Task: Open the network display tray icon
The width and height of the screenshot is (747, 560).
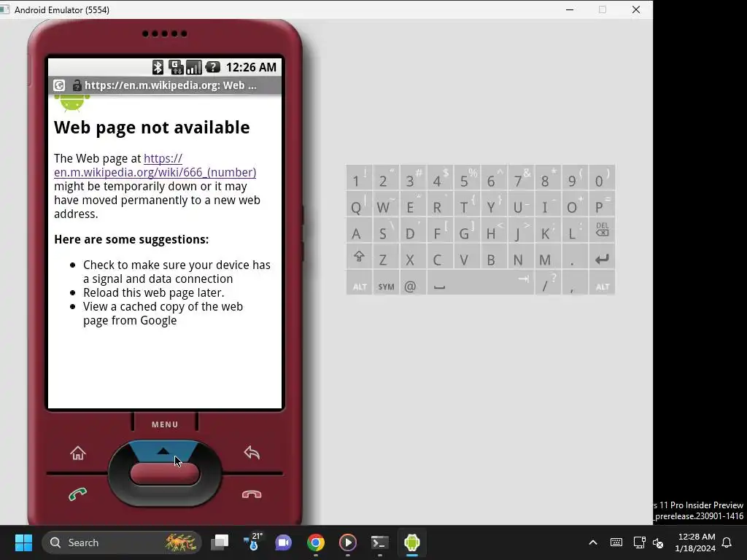Action: pyautogui.click(x=639, y=542)
